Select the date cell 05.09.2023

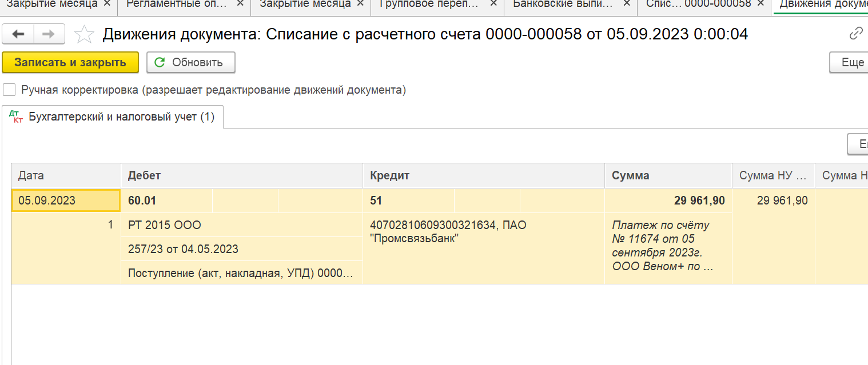66,200
